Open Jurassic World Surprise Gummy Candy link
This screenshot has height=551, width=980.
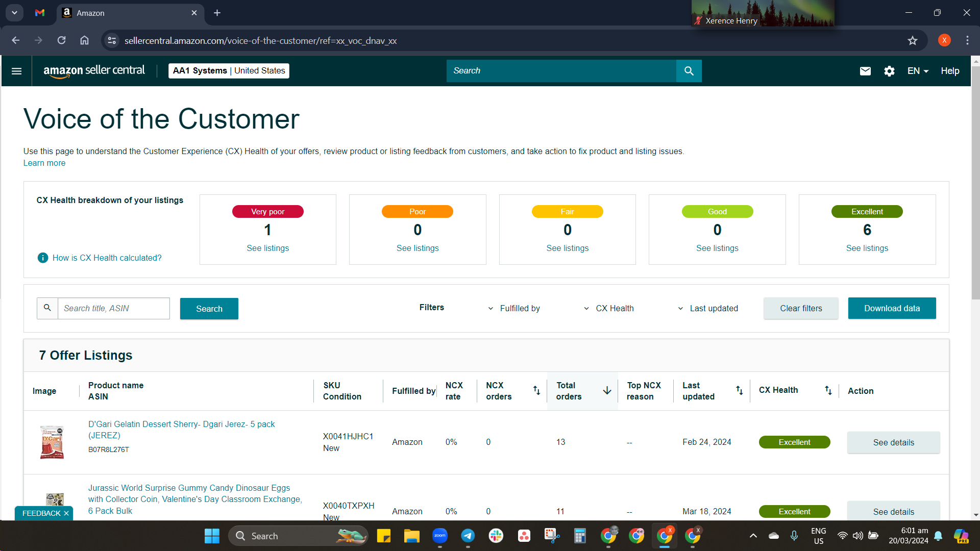coord(195,499)
